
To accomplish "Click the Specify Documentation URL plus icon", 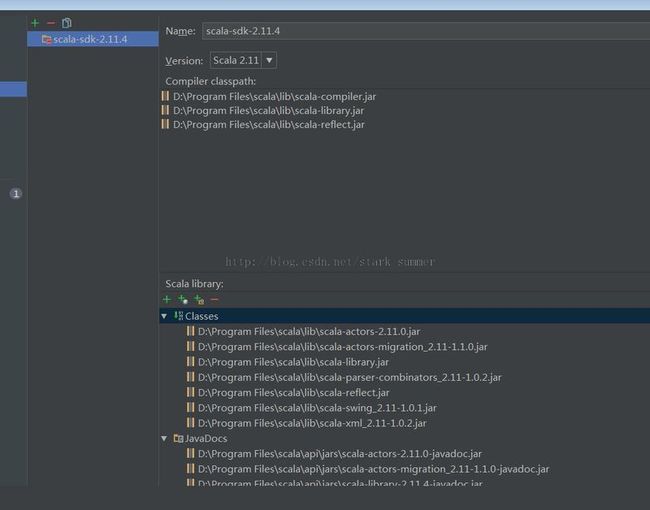I will click(x=183, y=299).
